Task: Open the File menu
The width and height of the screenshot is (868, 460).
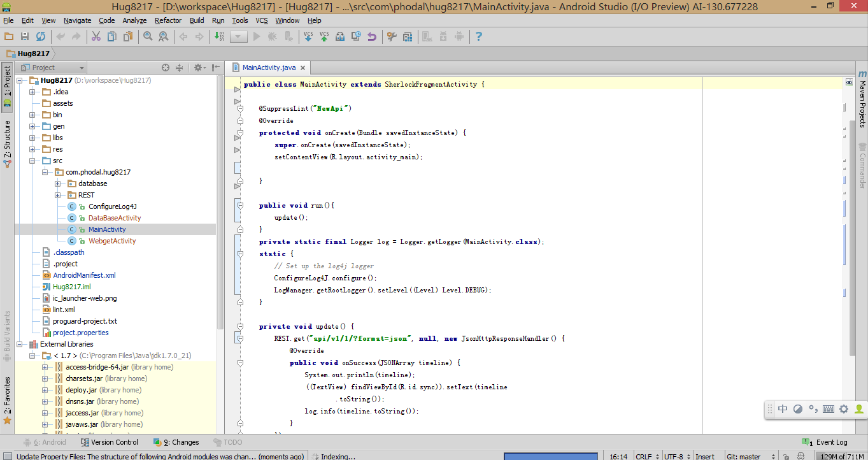Action: coord(8,20)
